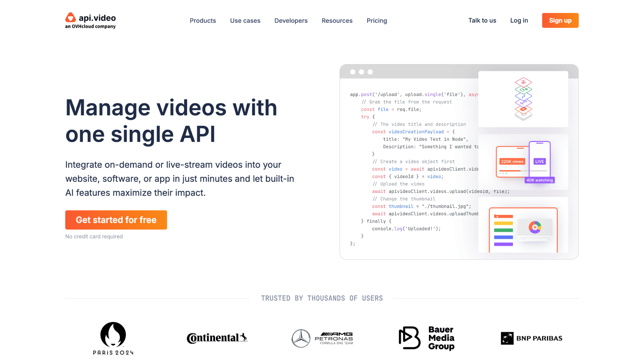The width and height of the screenshot is (644, 364).
Task: Click the an OVHcloud company tagline
Action: 90,27
